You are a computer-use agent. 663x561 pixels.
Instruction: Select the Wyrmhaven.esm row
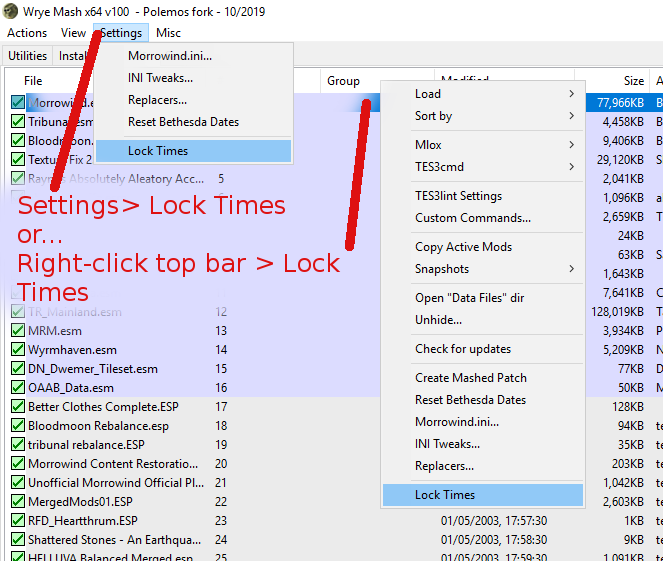pyautogui.click(x=72, y=350)
